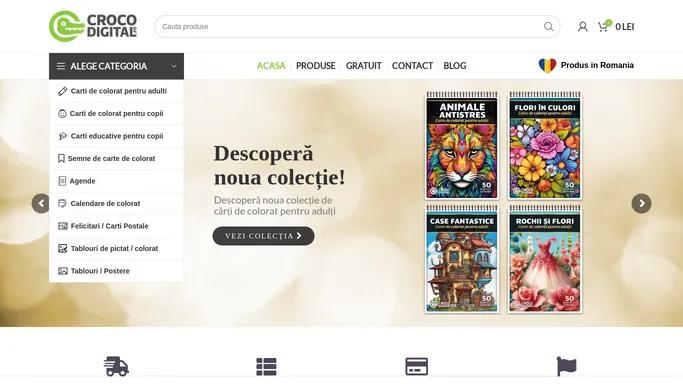
Task: Click the Produs in Romania text
Action: (x=597, y=65)
